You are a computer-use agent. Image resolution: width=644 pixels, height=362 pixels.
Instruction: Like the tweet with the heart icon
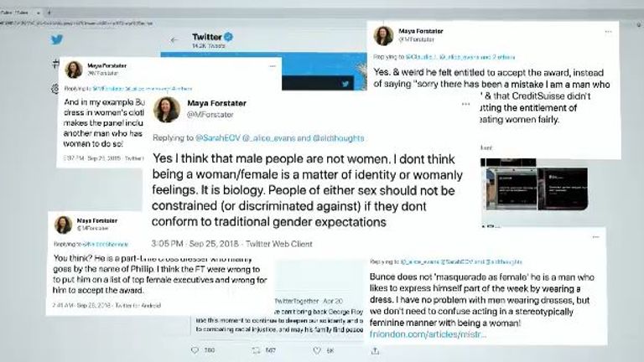(x=317, y=350)
